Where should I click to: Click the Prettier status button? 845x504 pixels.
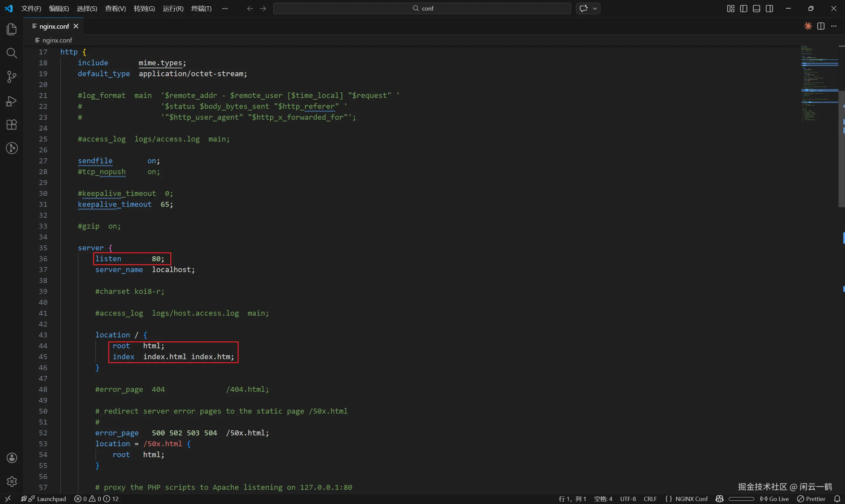pos(812,499)
